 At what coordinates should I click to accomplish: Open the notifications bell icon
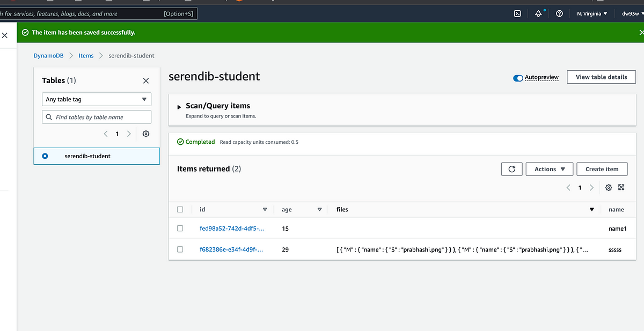click(538, 14)
